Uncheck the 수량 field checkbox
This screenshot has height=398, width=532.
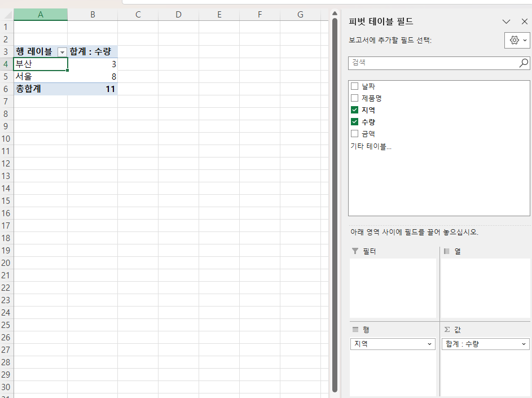(354, 122)
